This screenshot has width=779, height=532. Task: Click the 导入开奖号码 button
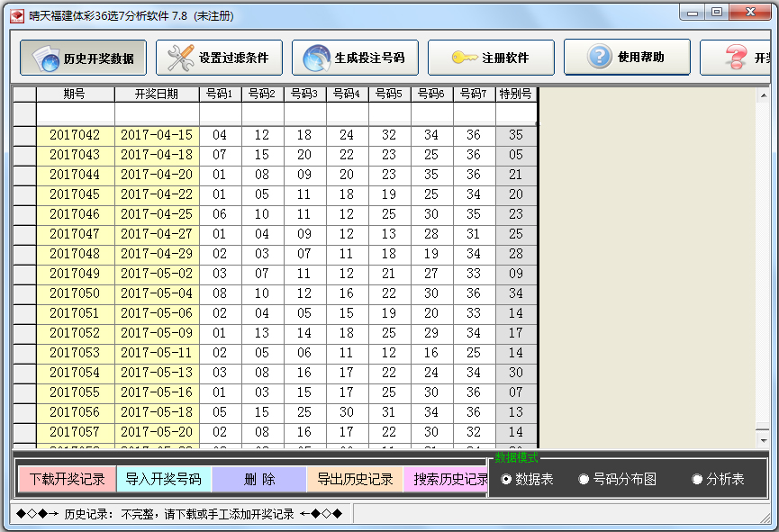pos(163,480)
